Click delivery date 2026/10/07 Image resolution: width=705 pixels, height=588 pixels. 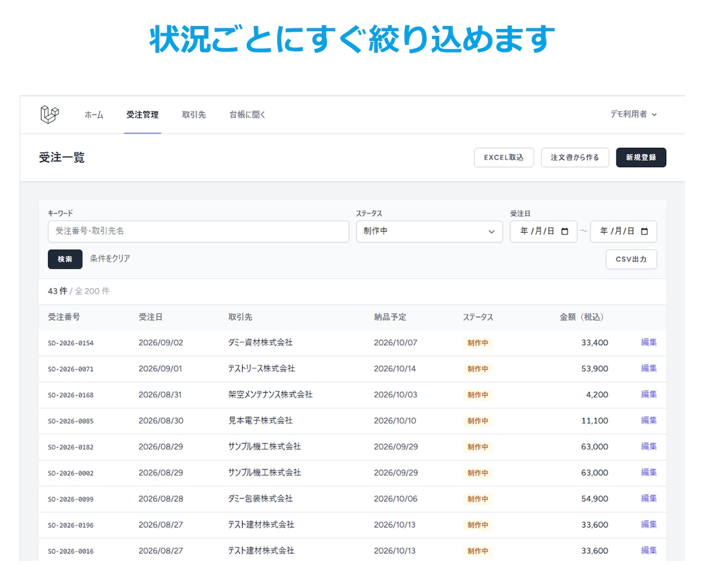[x=395, y=342]
